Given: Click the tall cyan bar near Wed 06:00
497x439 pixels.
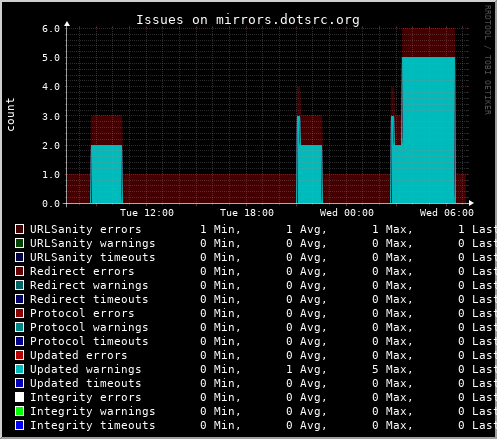Looking at the screenshot, I should coord(429,130).
